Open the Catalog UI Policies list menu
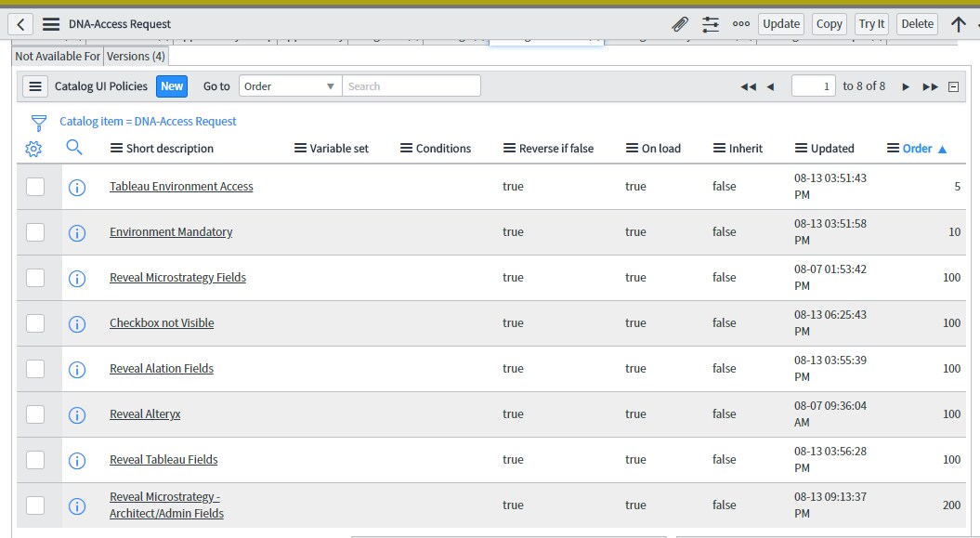The image size is (980, 538). [35, 86]
